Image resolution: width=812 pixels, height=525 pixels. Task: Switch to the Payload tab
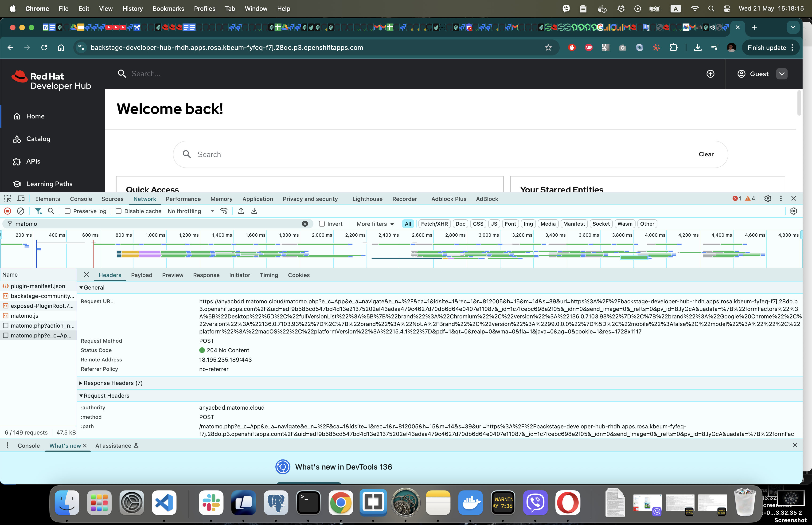point(141,275)
